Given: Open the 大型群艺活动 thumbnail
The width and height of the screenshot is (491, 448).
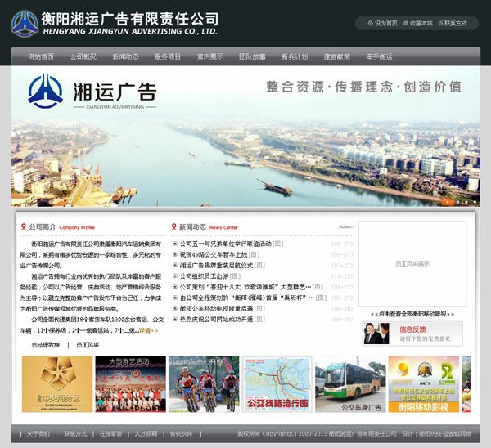Looking at the screenshot, I should click(130, 383).
